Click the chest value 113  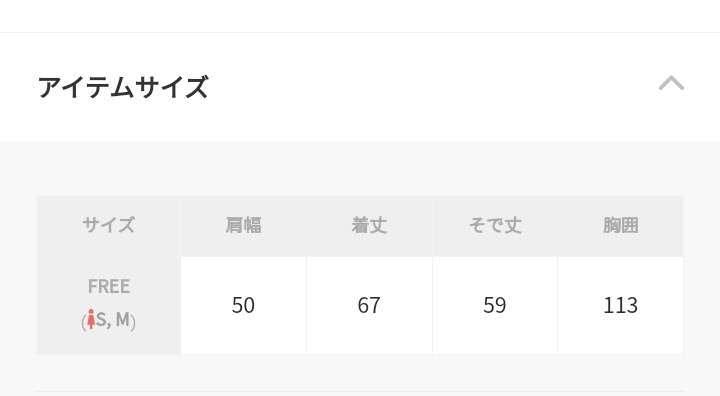pos(620,305)
